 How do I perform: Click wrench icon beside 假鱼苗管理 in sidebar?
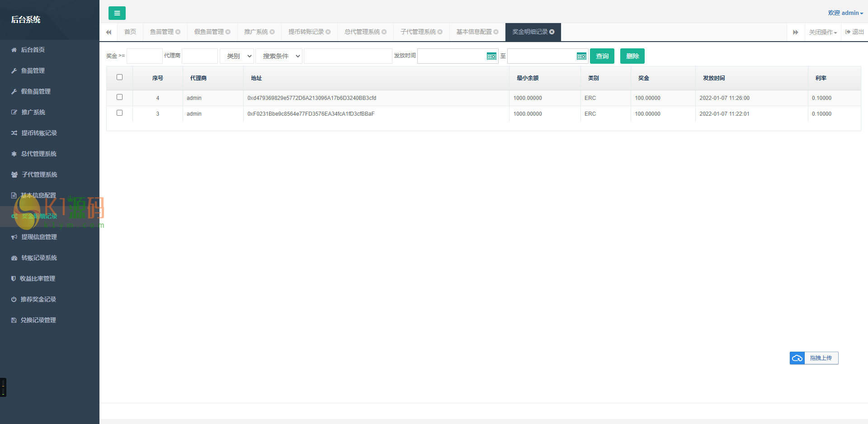coord(14,91)
